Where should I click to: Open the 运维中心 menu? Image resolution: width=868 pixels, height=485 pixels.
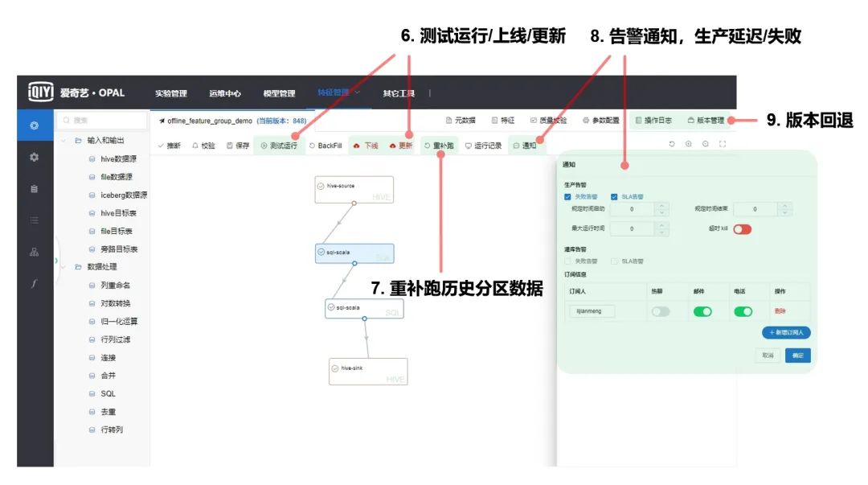(225, 93)
